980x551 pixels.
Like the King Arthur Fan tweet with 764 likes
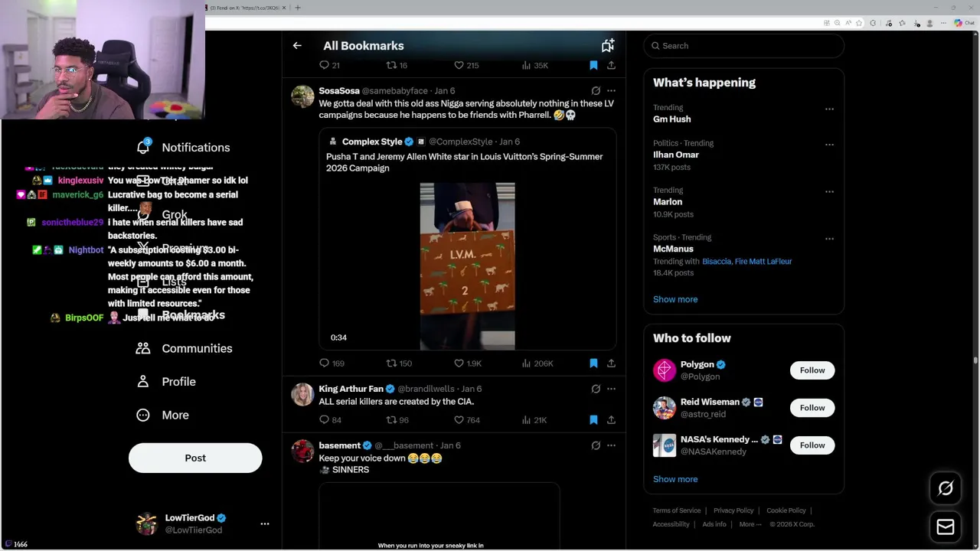467,420
